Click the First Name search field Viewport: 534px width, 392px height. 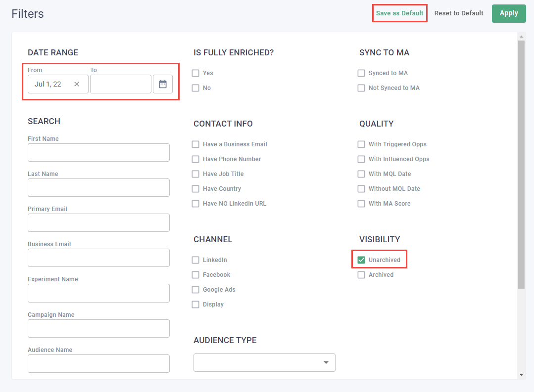pos(98,153)
